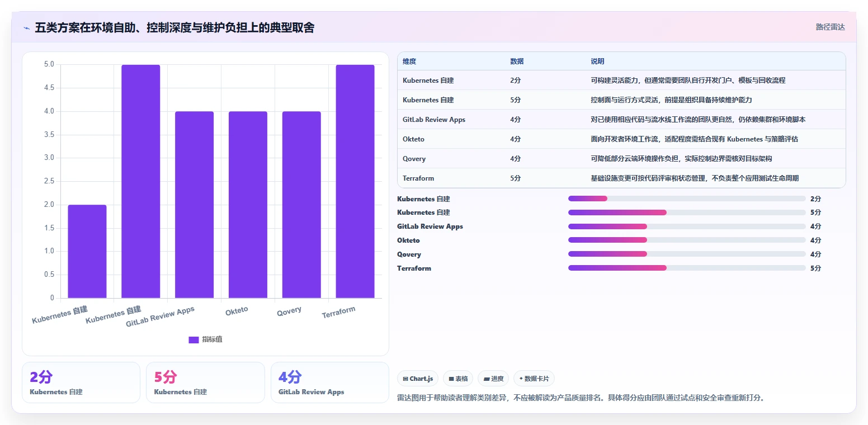Click the Qovery bar in the chart
This screenshot has height=425, width=868.
click(301, 205)
